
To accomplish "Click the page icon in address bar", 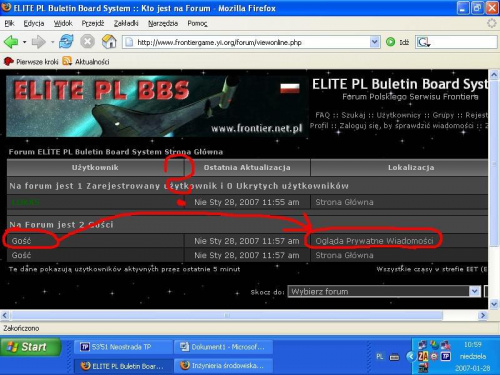I will pyautogui.click(x=129, y=42).
